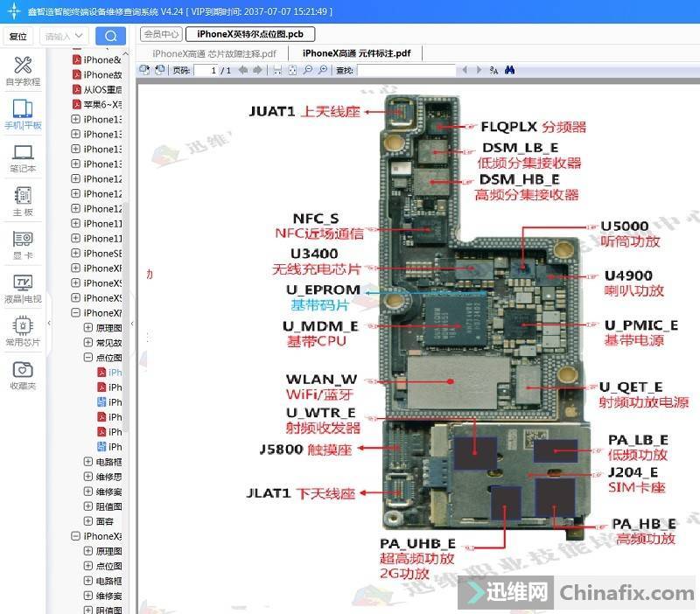Select the iPhoneX英特尔点位图.pcb tab

pos(250,34)
